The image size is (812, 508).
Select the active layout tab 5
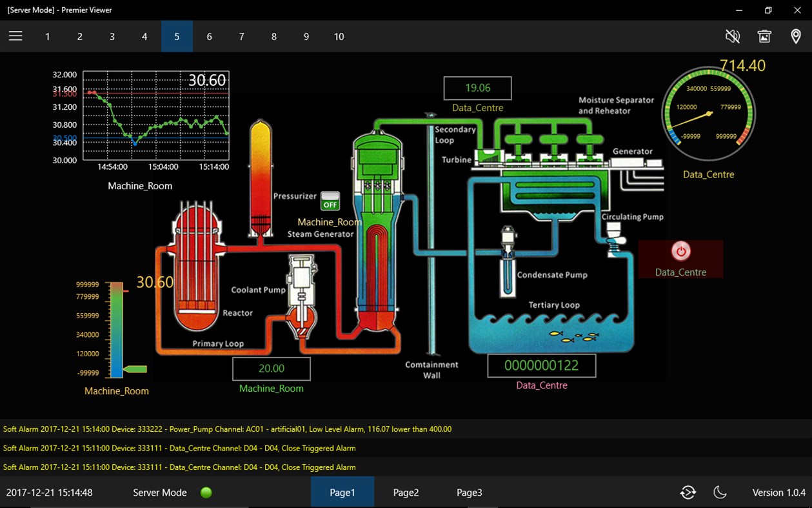pos(177,36)
